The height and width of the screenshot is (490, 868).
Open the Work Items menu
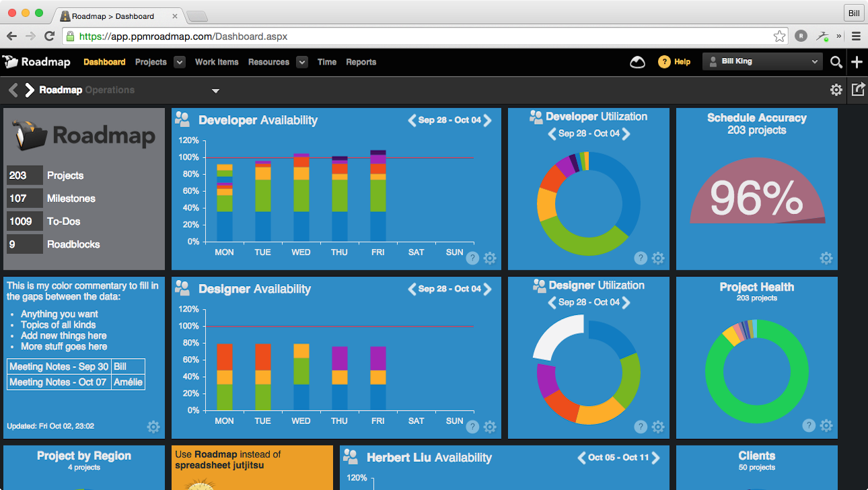coord(217,62)
